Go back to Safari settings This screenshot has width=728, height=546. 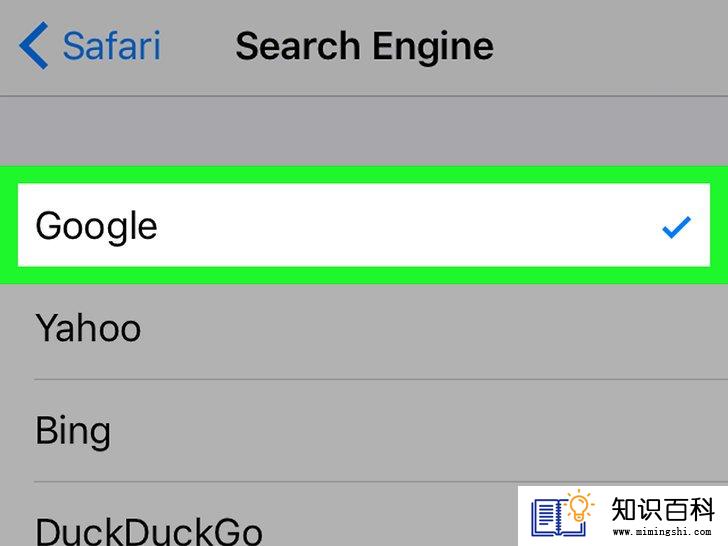90,46
